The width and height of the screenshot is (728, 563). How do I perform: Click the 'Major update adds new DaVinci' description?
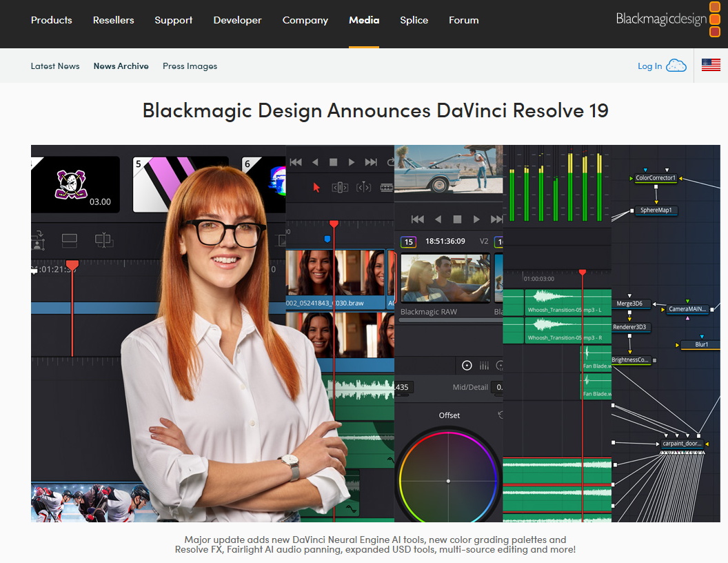click(375, 544)
